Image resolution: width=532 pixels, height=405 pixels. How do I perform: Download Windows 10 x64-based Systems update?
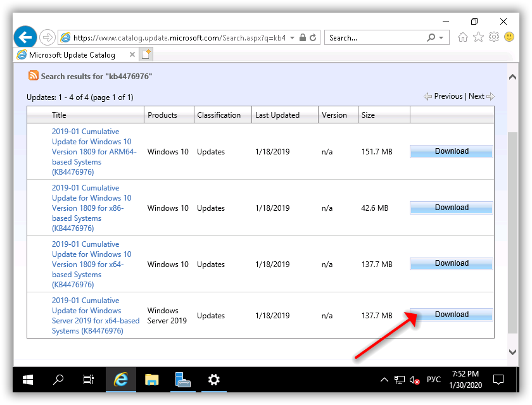[x=451, y=263]
